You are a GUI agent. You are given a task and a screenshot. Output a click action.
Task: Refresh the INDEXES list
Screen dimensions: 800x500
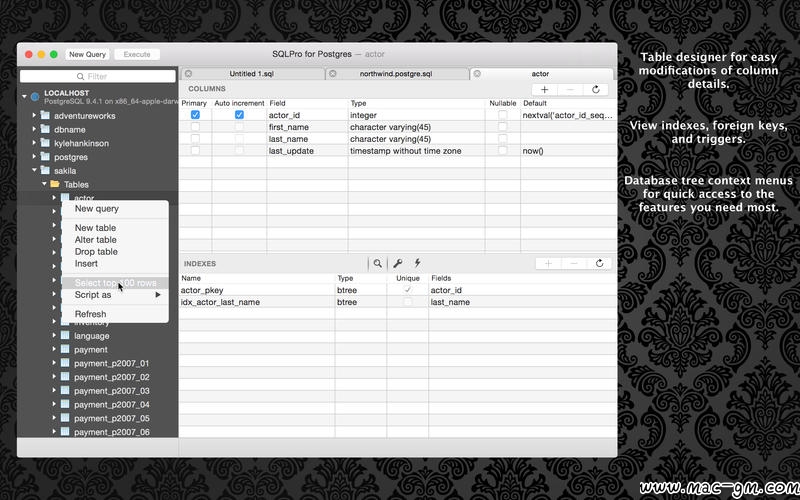tap(599, 263)
